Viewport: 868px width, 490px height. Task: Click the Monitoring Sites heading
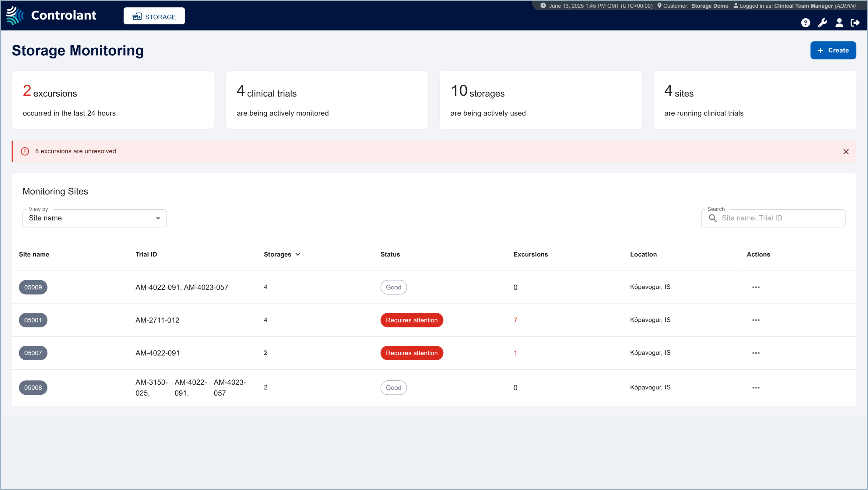tap(55, 192)
